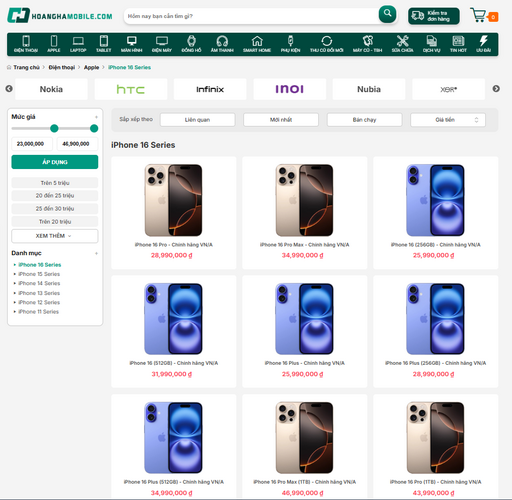Open the Sửa chữa repair icon

(x=402, y=44)
